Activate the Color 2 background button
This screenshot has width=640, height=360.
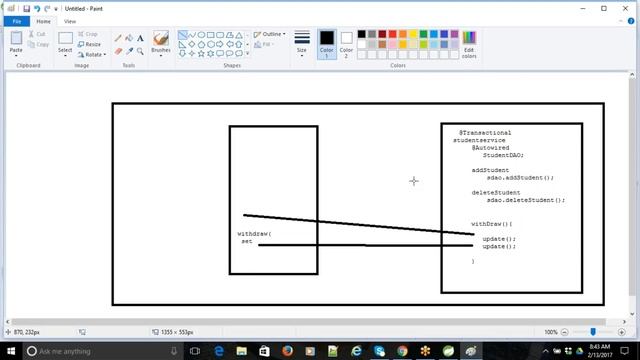click(x=346, y=44)
